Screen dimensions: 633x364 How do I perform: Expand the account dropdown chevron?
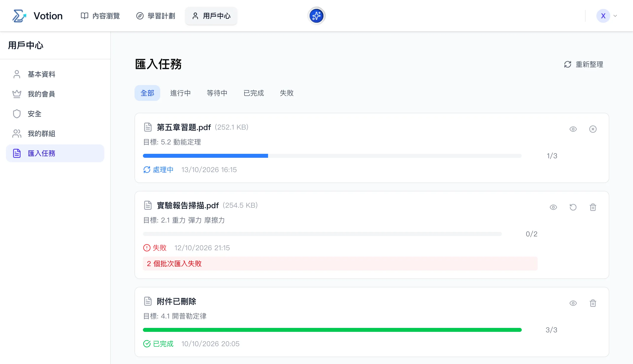(x=615, y=16)
